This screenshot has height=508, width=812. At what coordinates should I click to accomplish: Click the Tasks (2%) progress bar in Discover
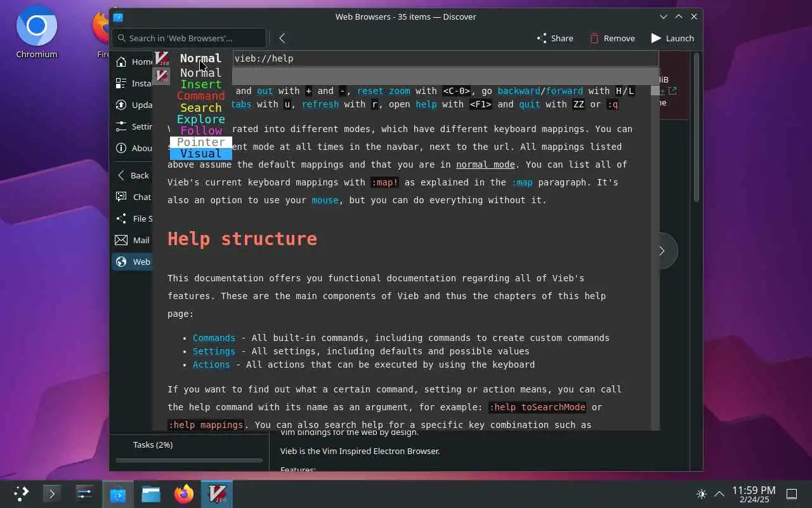point(189,460)
